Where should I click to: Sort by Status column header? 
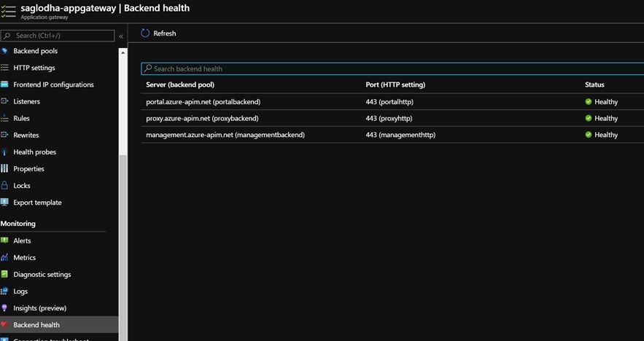pos(594,85)
